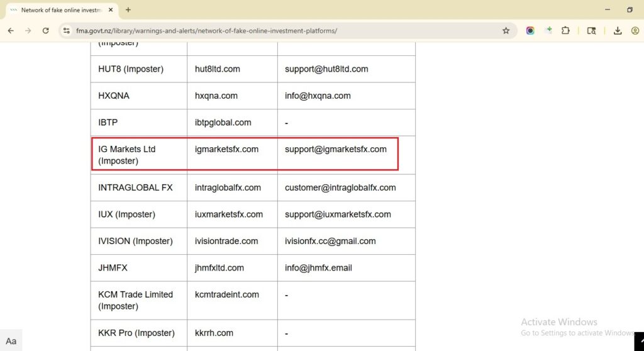Click the back-to-top arrow button
Image resolution: width=644 pixels, height=351 pixels.
[x=640, y=342]
